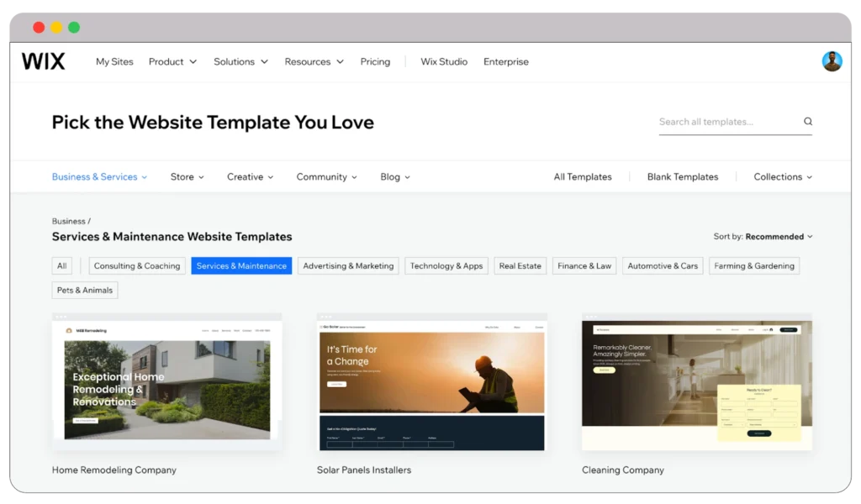
Task: Click the My Sites menu item
Action: point(114,61)
